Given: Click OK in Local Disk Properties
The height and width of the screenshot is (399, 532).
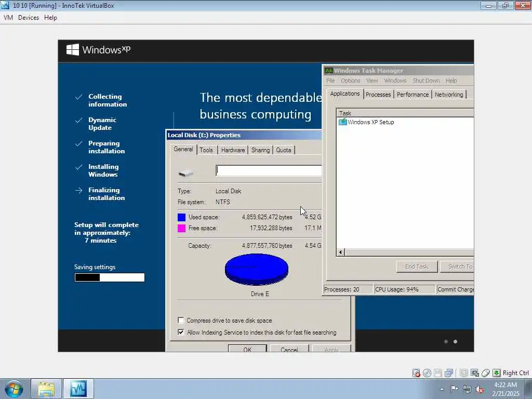Looking at the screenshot, I should tap(247, 349).
